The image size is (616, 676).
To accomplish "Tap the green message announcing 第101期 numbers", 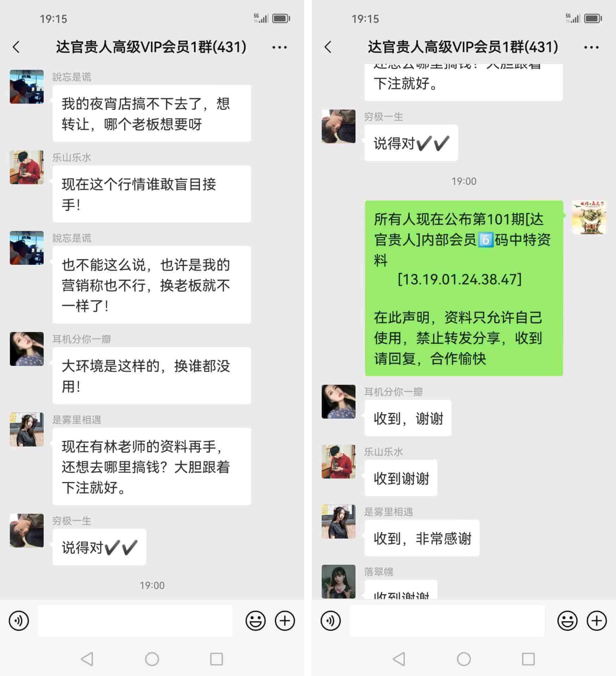I will 464,288.
